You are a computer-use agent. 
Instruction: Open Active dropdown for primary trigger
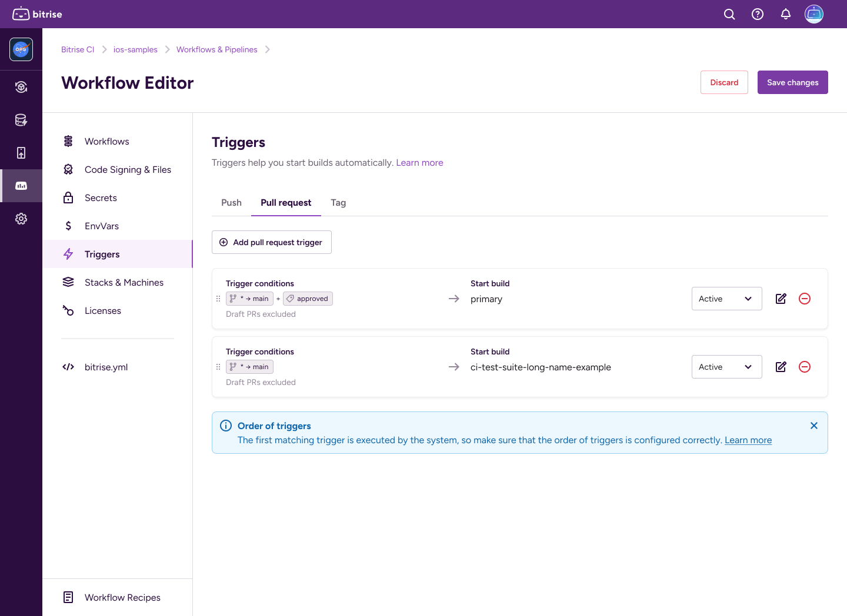tap(726, 299)
